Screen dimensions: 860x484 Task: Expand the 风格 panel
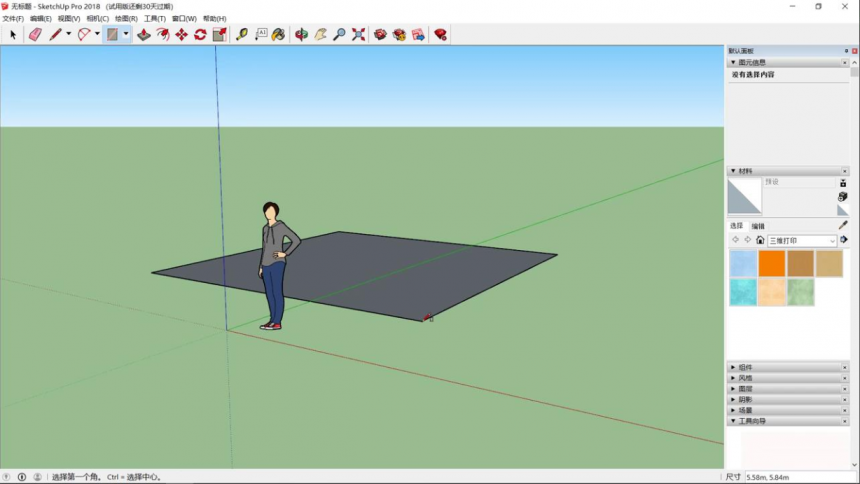coord(733,378)
